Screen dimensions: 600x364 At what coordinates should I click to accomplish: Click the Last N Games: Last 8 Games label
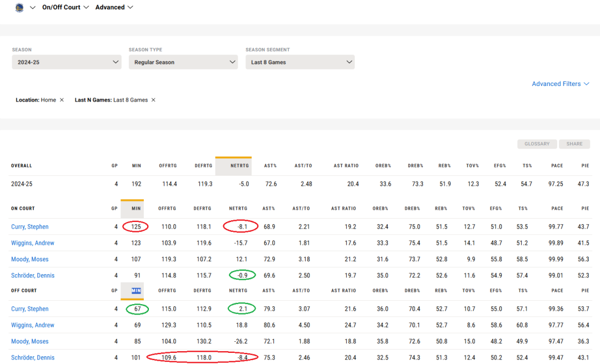pos(111,100)
